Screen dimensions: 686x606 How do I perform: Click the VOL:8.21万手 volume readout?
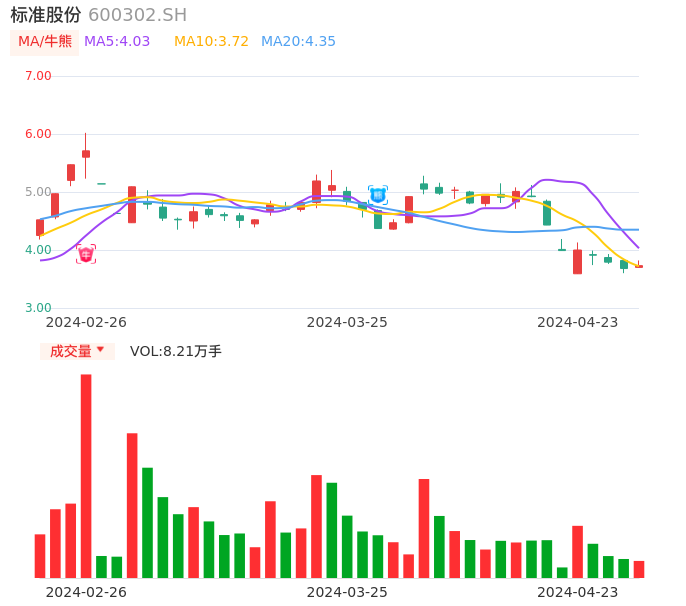point(176,351)
